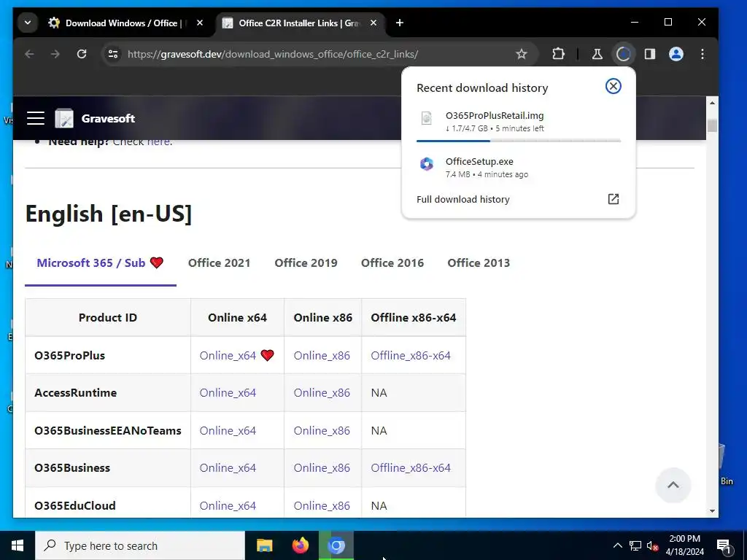Download O365EduCloud Online_x64 installer
Screen dimensions: 747x560
pyautogui.click(x=228, y=506)
